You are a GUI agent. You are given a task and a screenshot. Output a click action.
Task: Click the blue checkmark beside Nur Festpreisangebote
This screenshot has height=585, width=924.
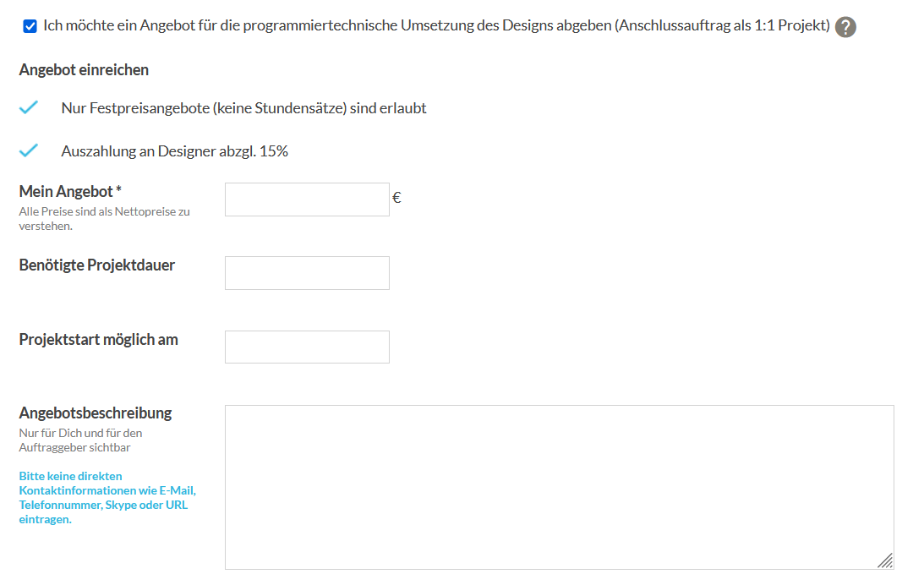click(28, 107)
